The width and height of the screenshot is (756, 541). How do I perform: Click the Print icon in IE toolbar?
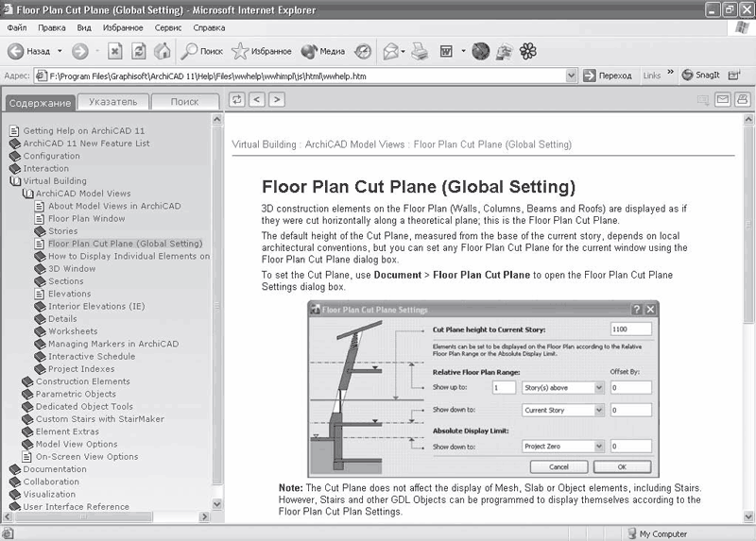[x=421, y=51]
